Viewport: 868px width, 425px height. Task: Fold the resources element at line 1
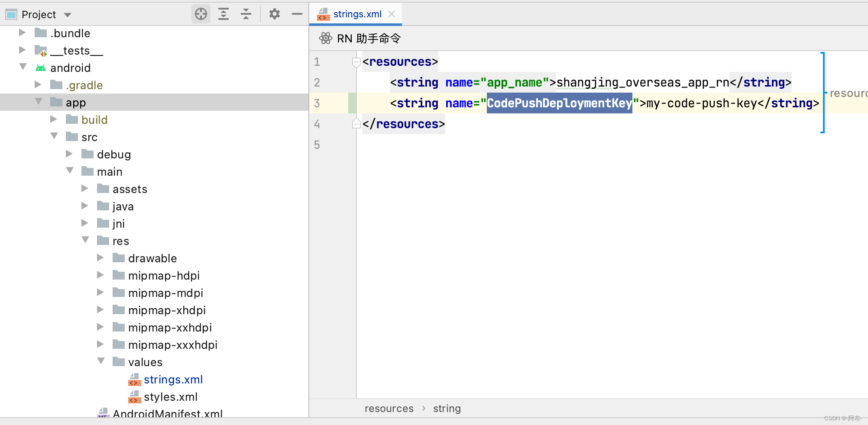coord(356,62)
